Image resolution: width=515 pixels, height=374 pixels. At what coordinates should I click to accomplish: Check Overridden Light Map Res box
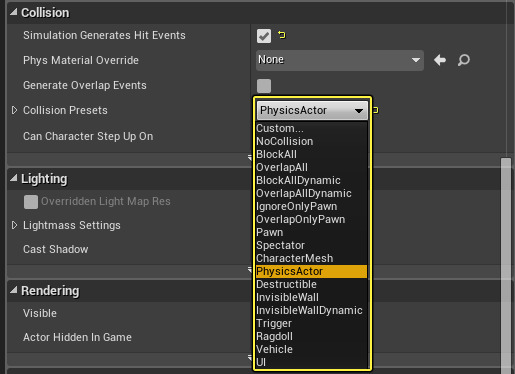(31, 202)
